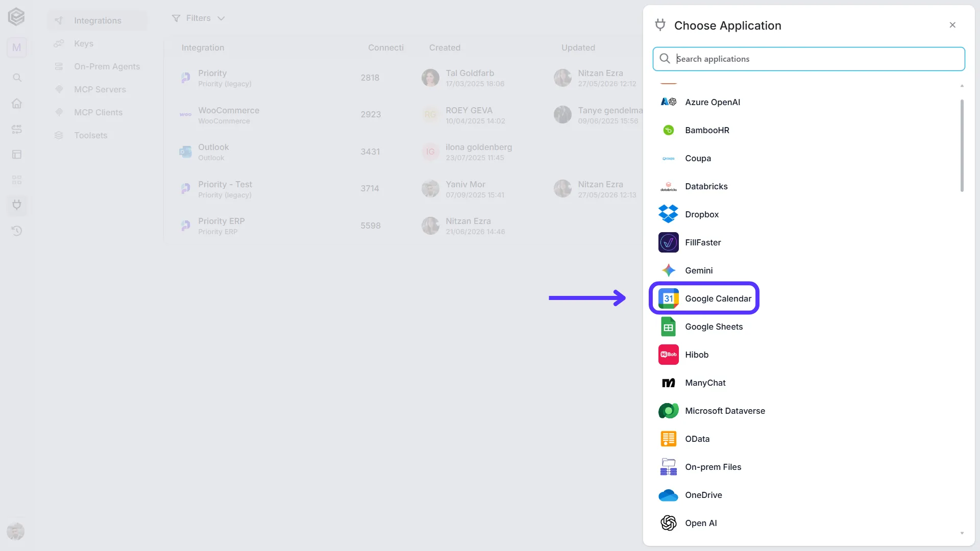Open the search icon in left sidebar
This screenshot has height=551, width=980.
pos(17,78)
